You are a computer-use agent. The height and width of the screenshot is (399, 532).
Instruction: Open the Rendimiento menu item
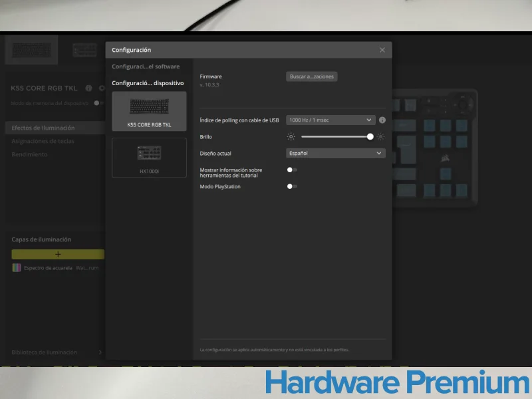(29, 154)
